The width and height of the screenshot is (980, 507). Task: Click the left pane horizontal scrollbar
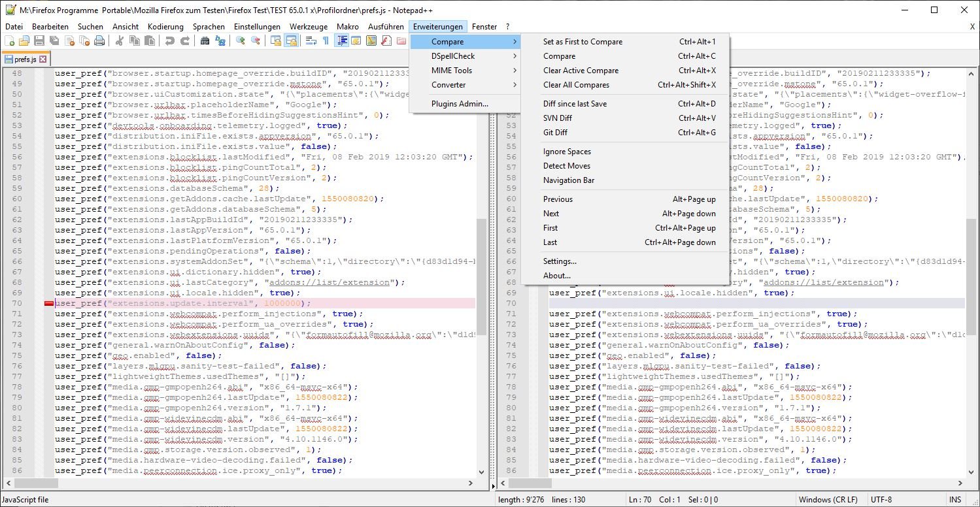(x=242, y=483)
